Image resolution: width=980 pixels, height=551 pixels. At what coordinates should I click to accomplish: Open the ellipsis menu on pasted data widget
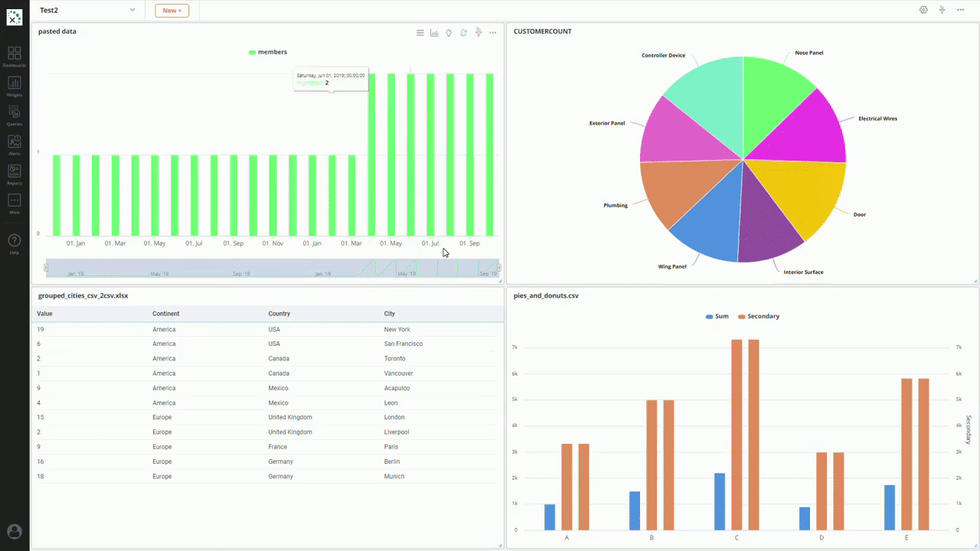[492, 32]
